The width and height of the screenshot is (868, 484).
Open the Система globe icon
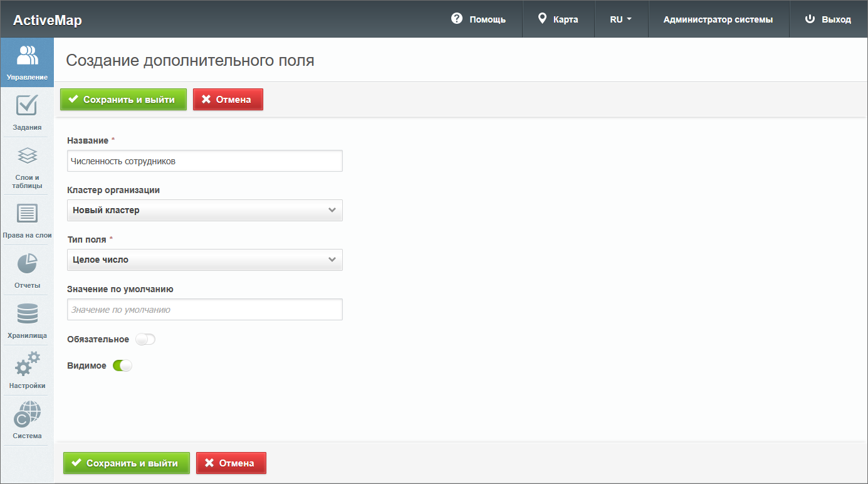(27, 414)
